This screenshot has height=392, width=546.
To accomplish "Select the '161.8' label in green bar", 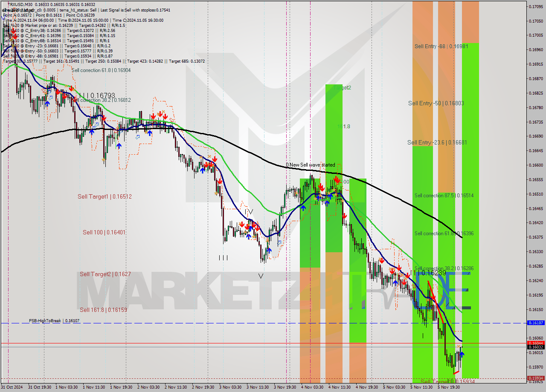I will (343, 127).
